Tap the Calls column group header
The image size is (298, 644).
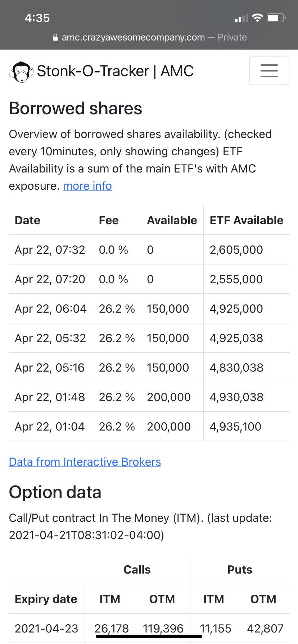coord(137,570)
